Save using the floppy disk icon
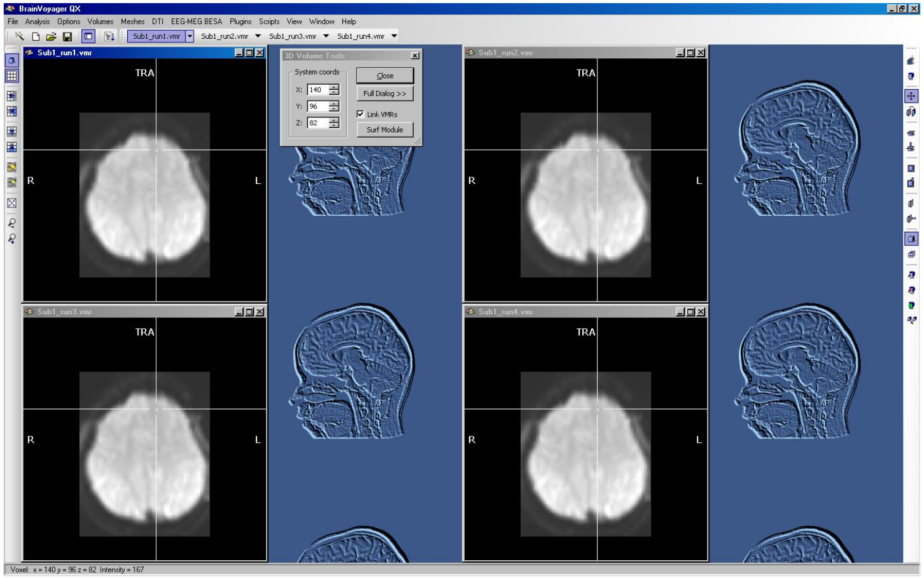Screen dimensions: 924x578 pyautogui.click(x=68, y=36)
